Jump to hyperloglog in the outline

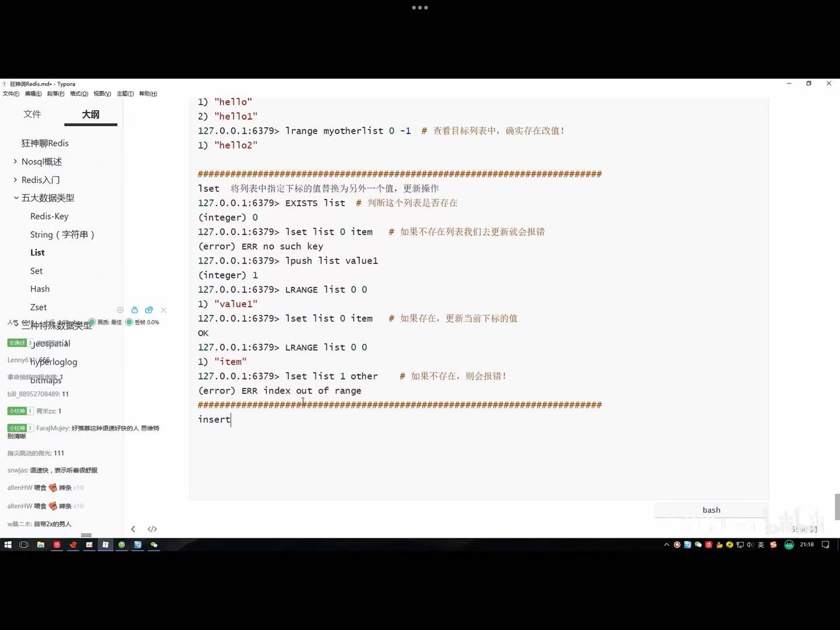[x=54, y=362]
